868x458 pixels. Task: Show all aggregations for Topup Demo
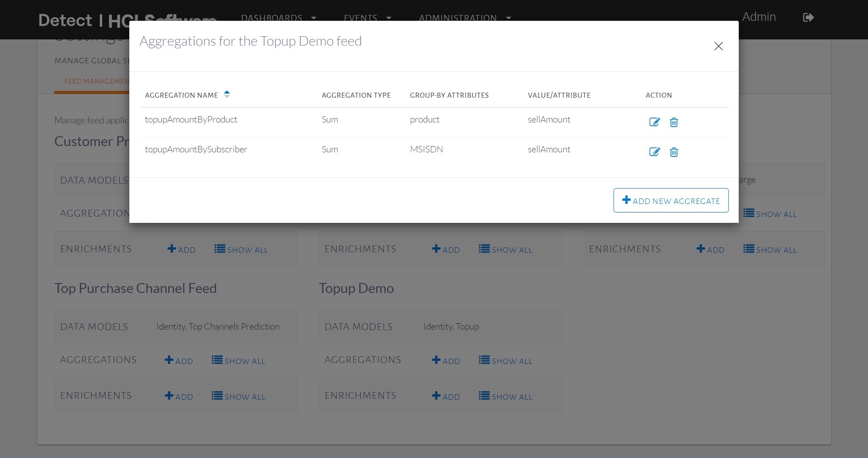coord(505,360)
